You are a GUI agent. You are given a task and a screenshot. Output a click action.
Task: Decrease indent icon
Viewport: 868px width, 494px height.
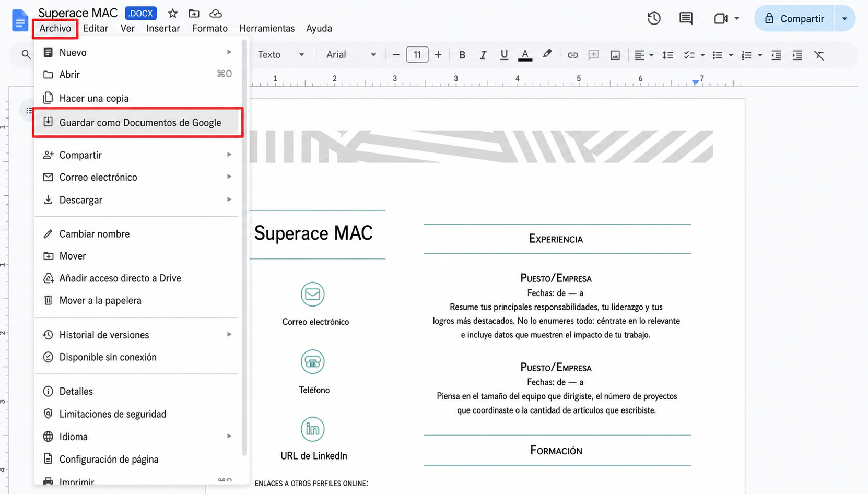pyautogui.click(x=776, y=55)
